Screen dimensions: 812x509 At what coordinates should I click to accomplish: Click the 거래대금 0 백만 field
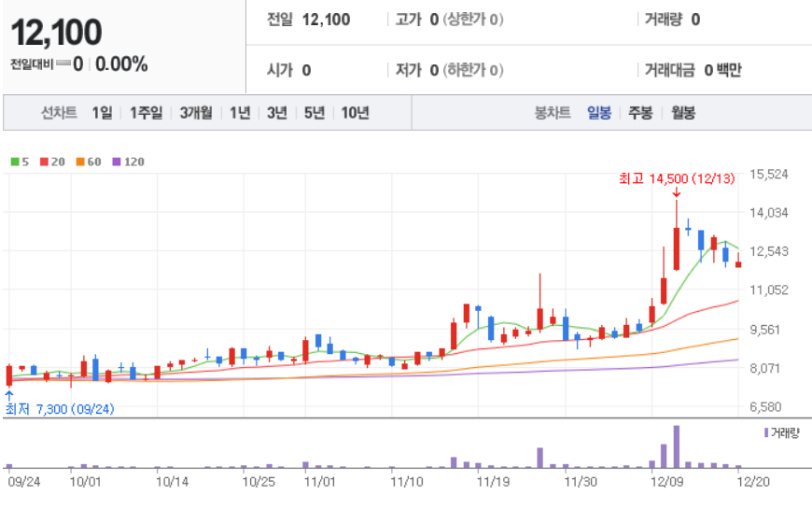[693, 70]
